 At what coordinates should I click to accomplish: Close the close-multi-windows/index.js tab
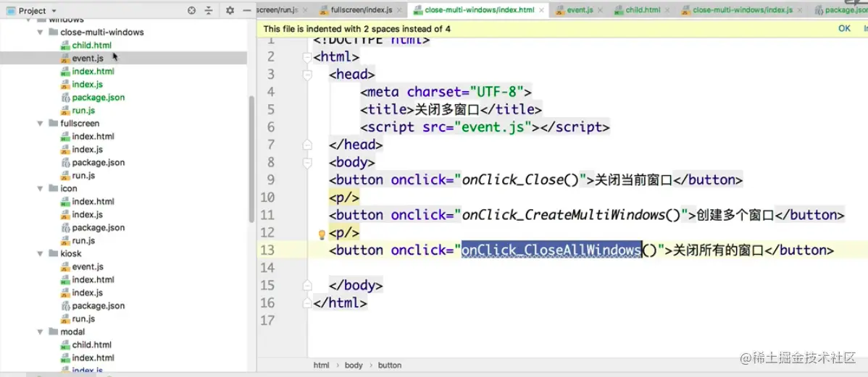click(x=801, y=10)
